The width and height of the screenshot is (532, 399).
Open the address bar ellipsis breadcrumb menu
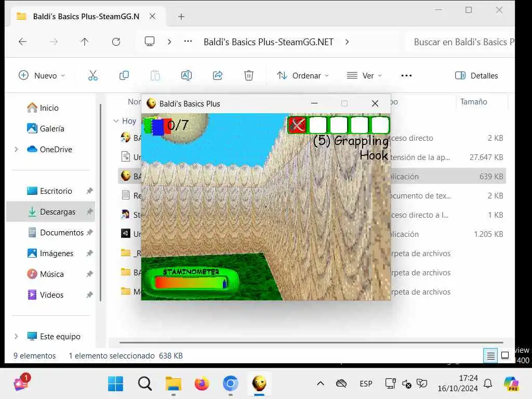point(188,42)
